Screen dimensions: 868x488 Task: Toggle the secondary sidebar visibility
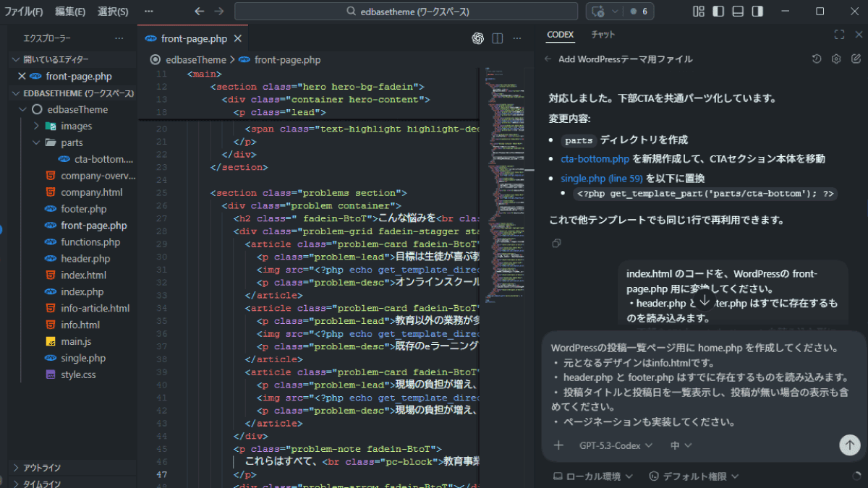click(757, 12)
